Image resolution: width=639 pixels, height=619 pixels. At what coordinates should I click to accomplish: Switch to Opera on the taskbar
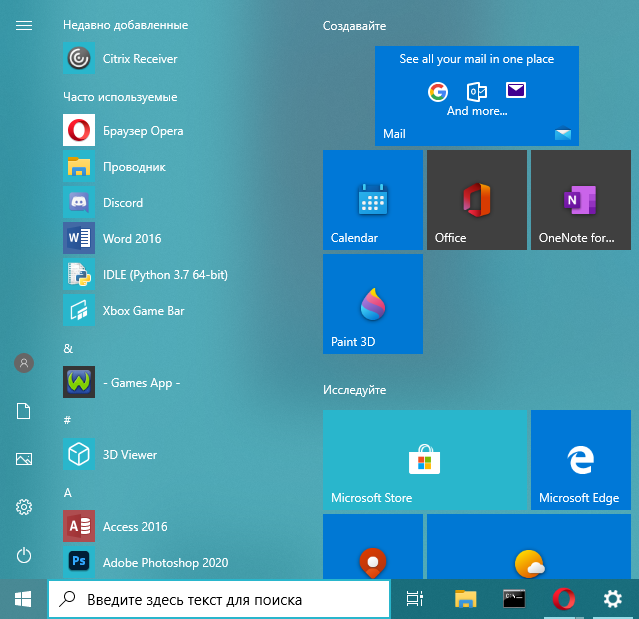[564, 599]
